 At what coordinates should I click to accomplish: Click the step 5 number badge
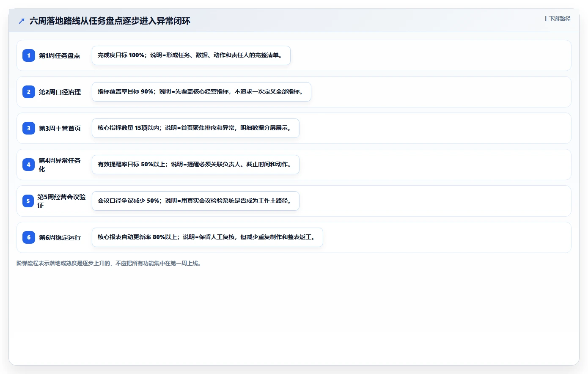tap(28, 201)
